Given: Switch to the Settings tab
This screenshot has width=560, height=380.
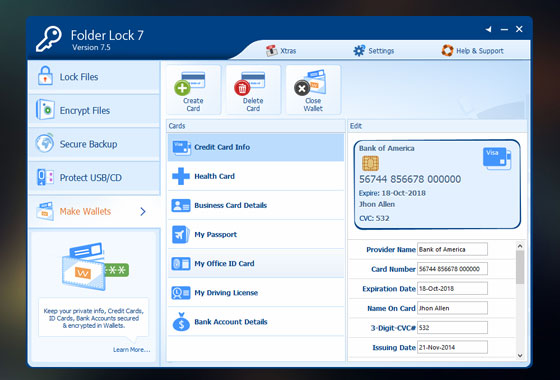Looking at the screenshot, I should [x=374, y=51].
